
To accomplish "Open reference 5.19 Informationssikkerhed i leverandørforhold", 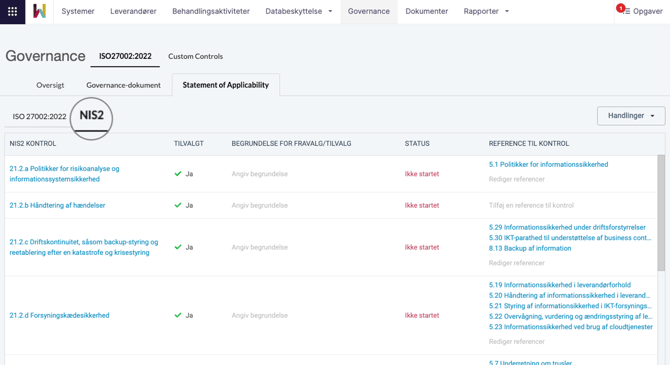I will [560, 285].
